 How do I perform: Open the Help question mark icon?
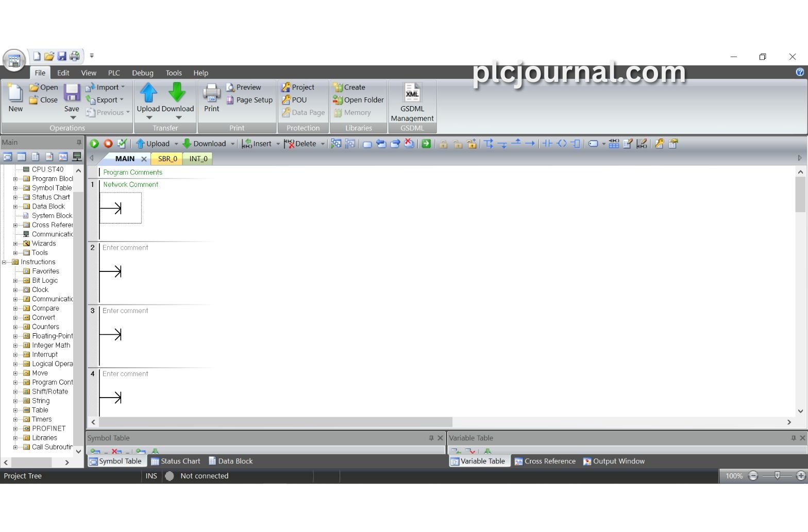click(x=800, y=72)
